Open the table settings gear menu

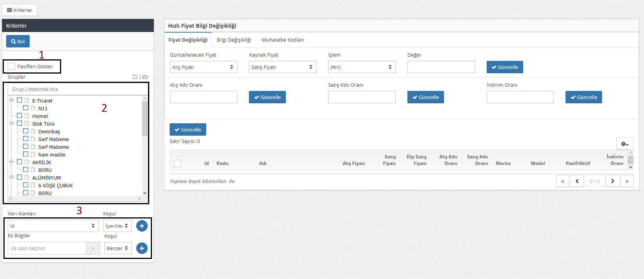[624, 144]
